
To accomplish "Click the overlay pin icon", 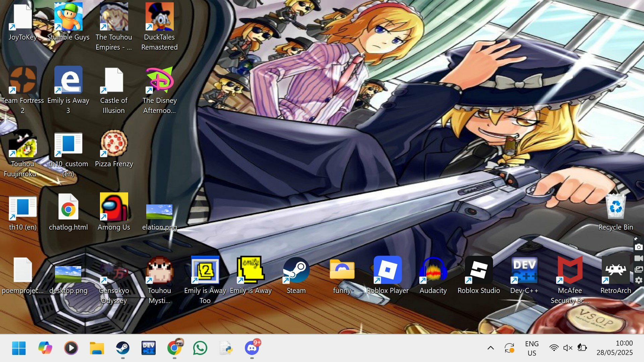I will (x=636, y=239).
